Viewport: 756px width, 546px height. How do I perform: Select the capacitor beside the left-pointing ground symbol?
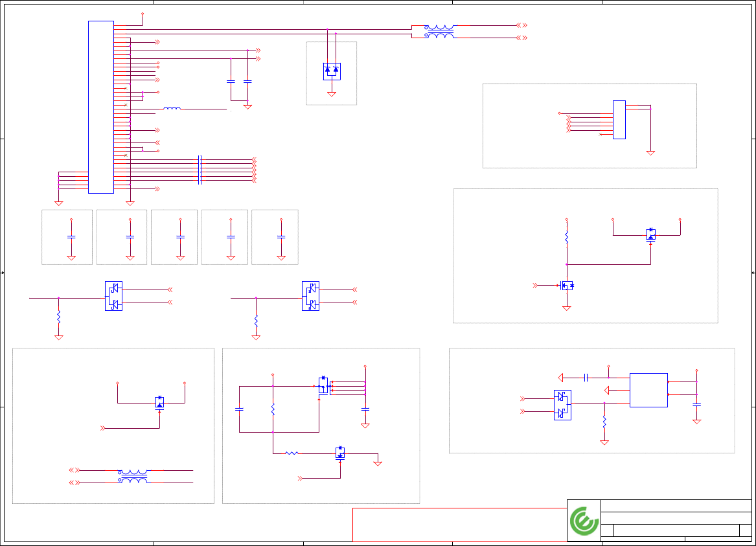pos(586,378)
